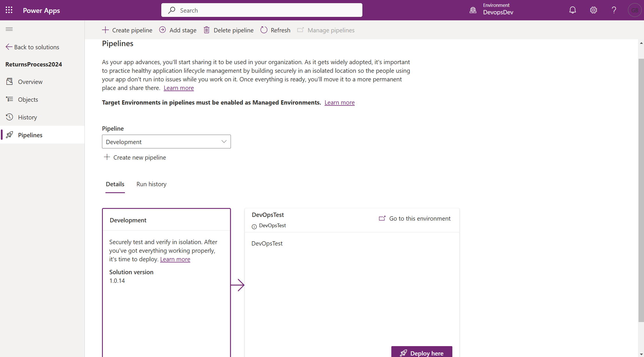Click the Add stage arrow icon

tap(162, 30)
